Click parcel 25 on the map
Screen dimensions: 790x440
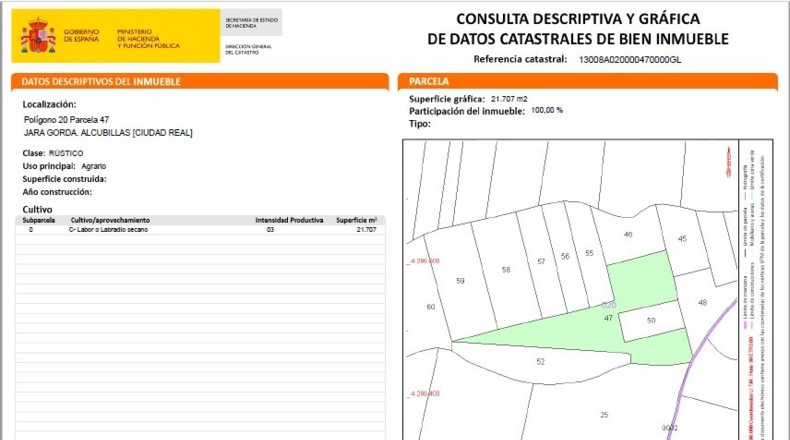pyautogui.click(x=604, y=415)
